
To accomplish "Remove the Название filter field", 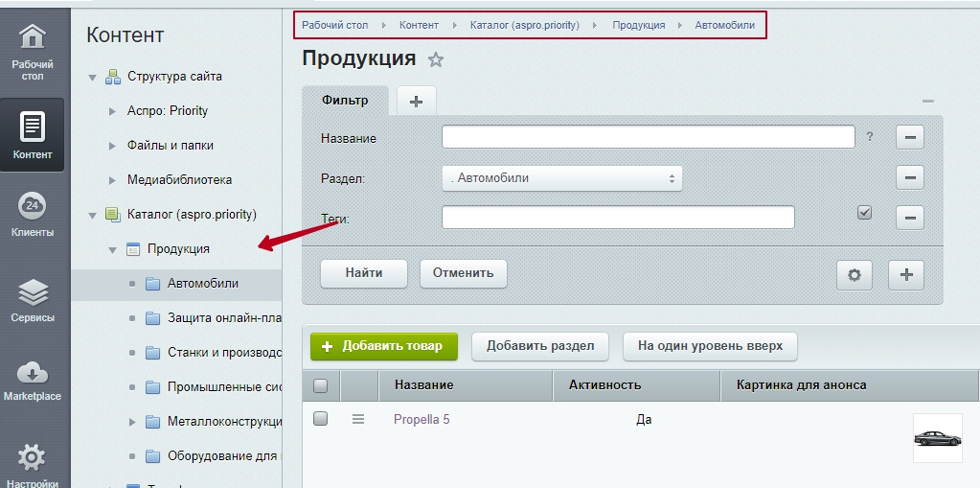I will point(909,137).
